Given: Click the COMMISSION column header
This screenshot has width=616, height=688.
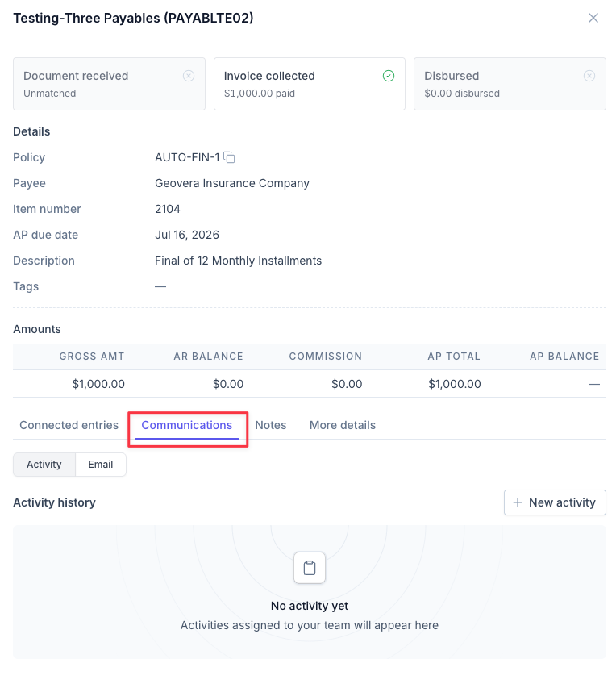Looking at the screenshot, I should 326,357.
